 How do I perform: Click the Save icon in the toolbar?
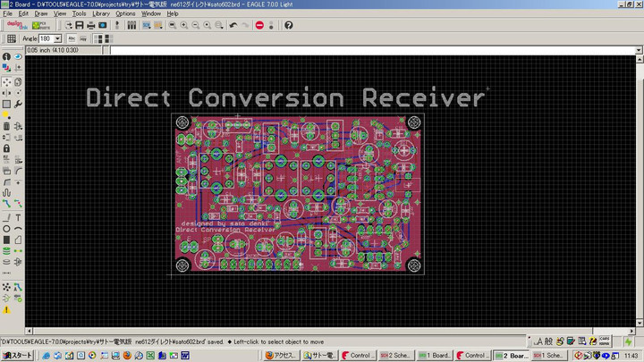click(x=79, y=25)
